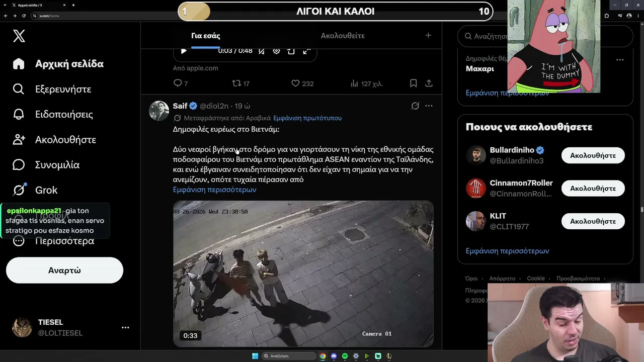Open the Cookie footer link
Viewport: 644px width, 362px height.
(x=536, y=279)
